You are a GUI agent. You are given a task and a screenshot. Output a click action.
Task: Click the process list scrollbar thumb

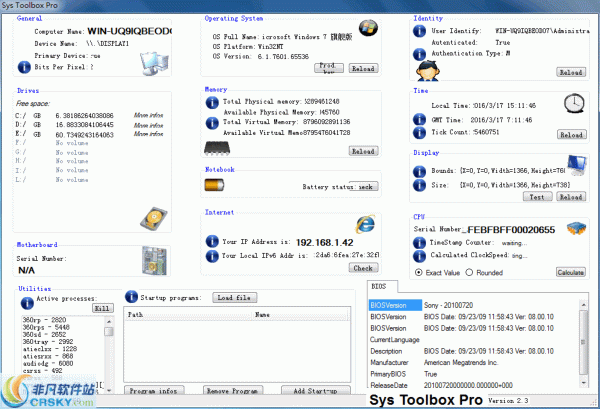(x=109, y=331)
